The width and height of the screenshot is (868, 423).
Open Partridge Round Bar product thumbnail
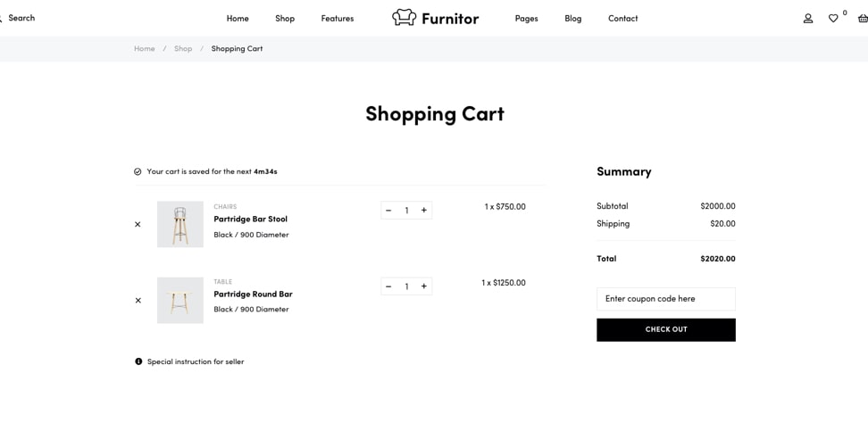coord(180,300)
